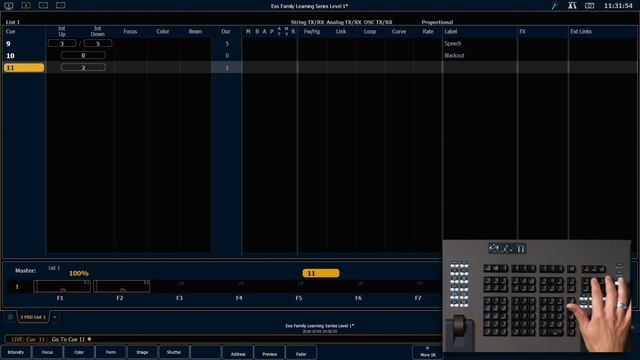640x360 pixels.
Task: Click the Address softkey
Action: click(238, 353)
